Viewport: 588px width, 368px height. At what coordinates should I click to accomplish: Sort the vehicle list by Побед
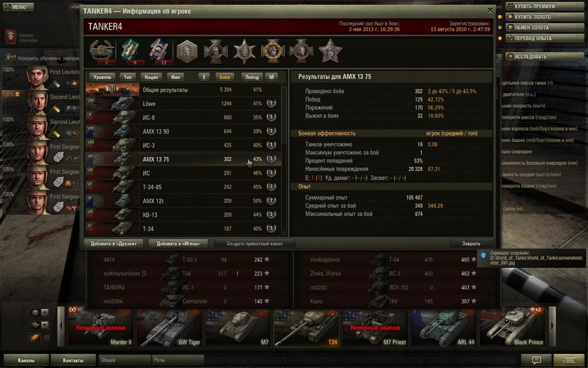pos(252,77)
